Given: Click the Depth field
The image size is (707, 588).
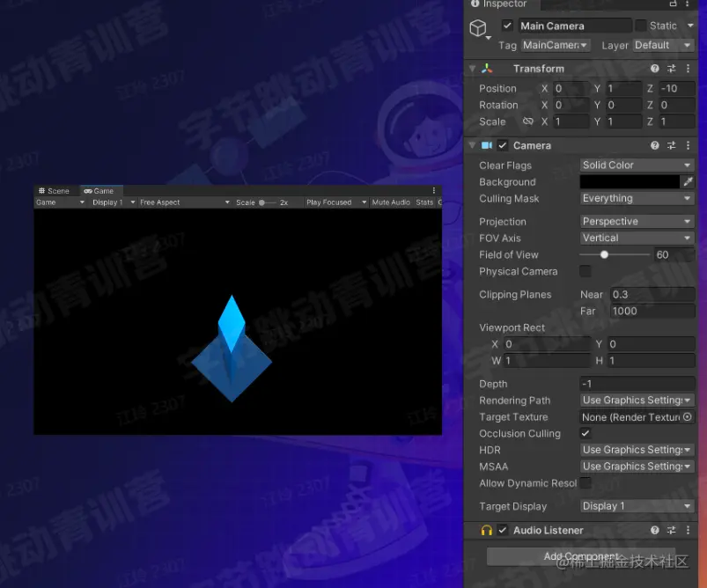Looking at the screenshot, I should tap(637, 384).
